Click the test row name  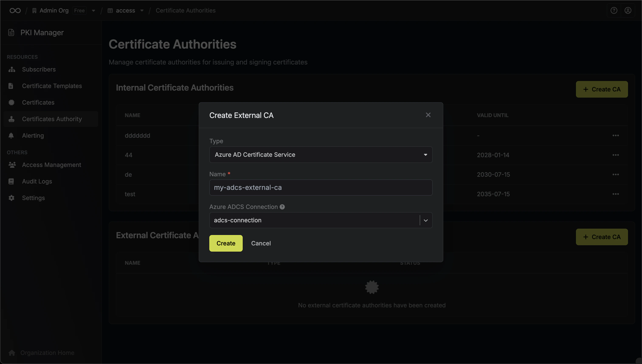pyautogui.click(x=130, y=194)
